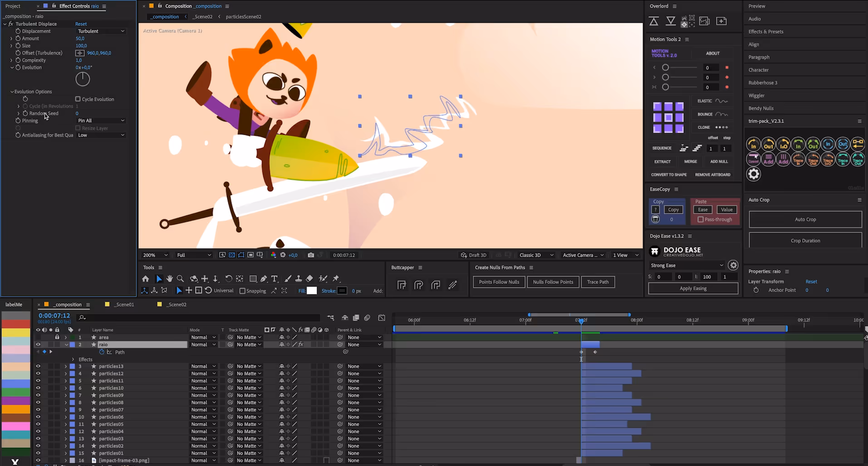
Task: Select the Pen tool
Action: click(264, 279)
